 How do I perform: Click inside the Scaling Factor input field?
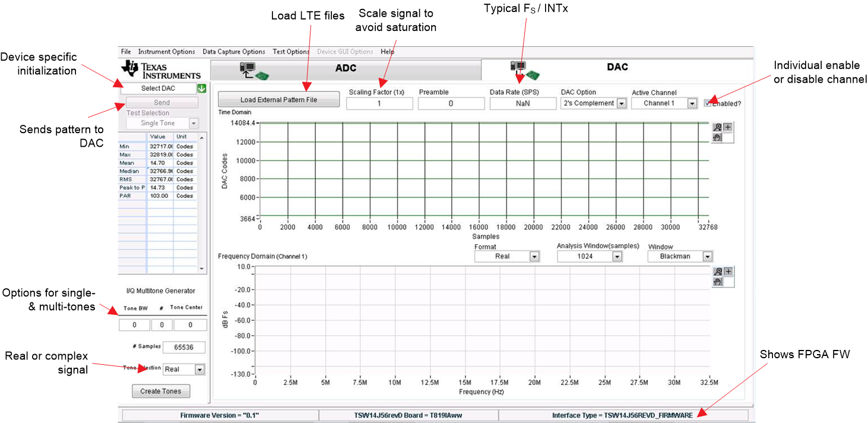pos(379,103)
